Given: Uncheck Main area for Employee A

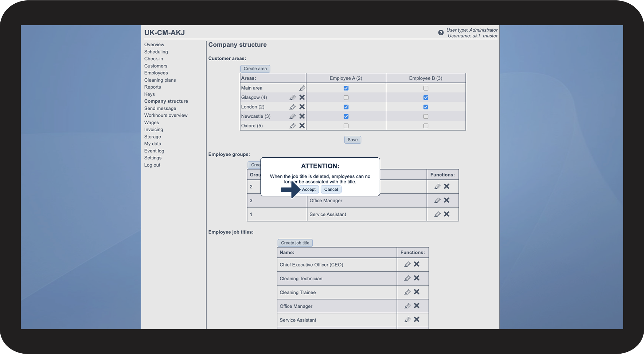Looking at the screenshot, I should [346, 88].
